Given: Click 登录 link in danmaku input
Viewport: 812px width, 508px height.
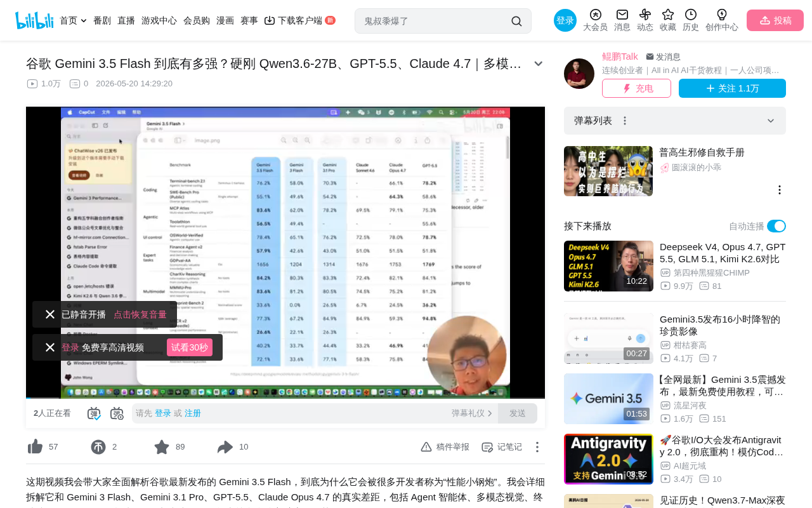Looking at the screenshot, I should pyautogui.click(x=163, y=413).
